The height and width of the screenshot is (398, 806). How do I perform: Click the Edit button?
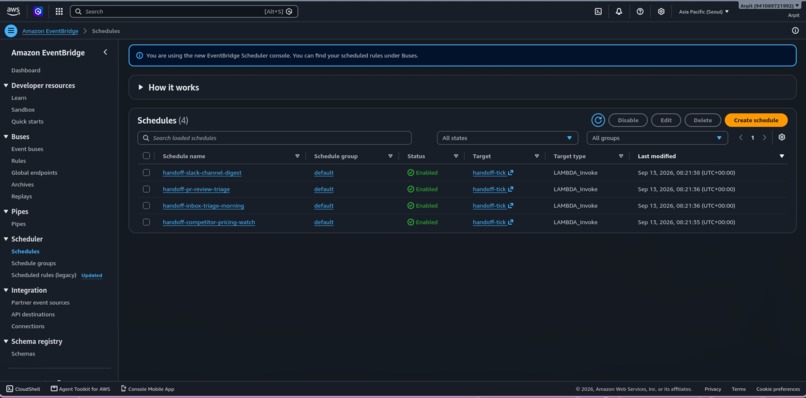coord(666,120)
